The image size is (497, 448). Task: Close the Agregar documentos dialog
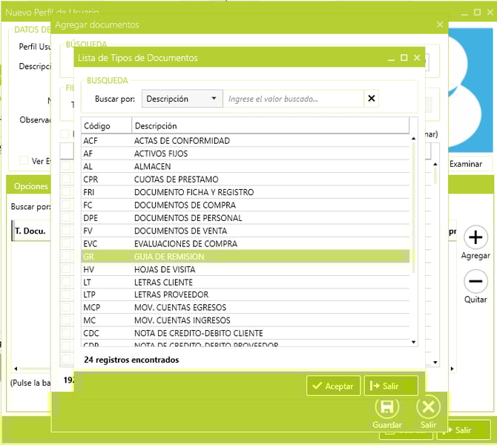(440, 24)
